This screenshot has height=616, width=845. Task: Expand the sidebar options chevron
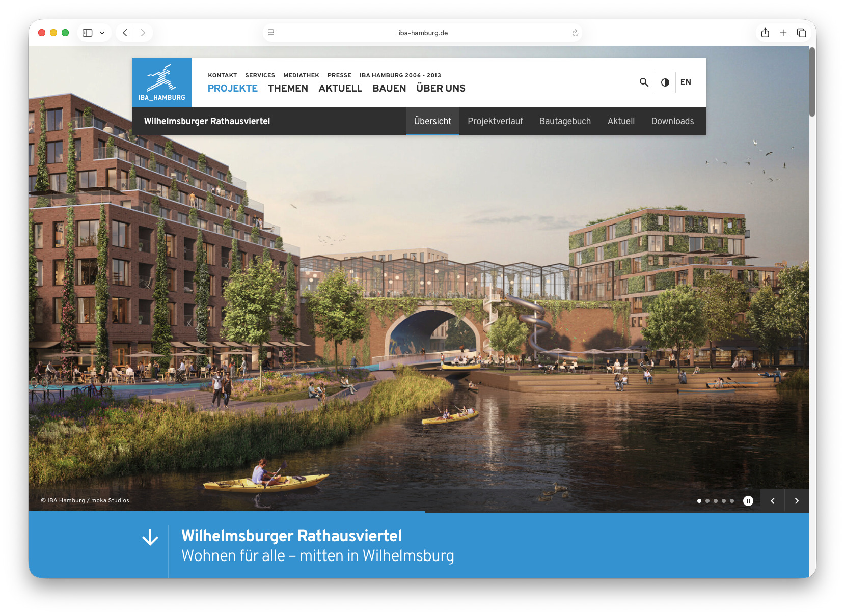click(x=102, y=33)
